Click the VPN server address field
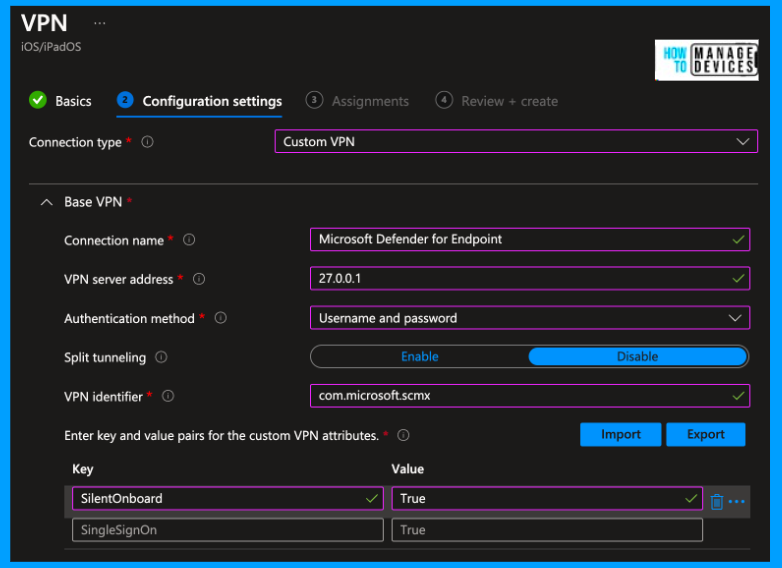This screenshot has height=568, width=782. pos(530,278)
